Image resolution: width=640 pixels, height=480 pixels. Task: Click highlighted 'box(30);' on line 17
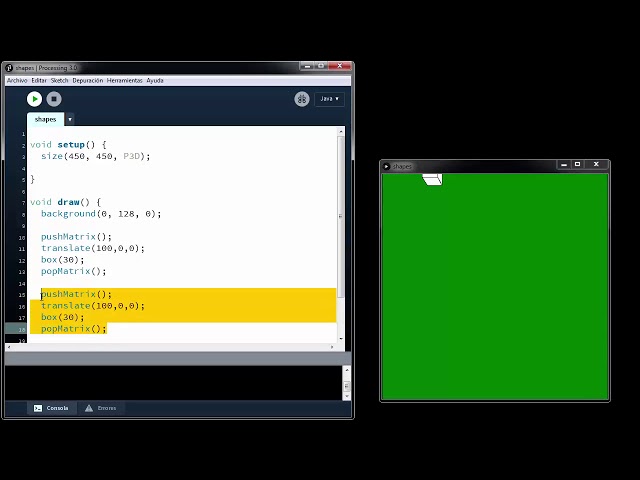pos(62,317)
